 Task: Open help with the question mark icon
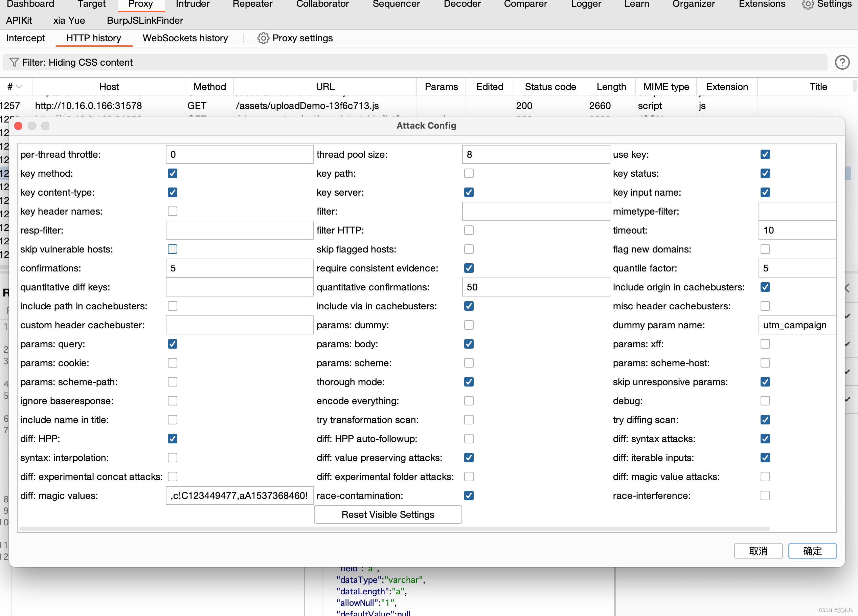point(842,62)
